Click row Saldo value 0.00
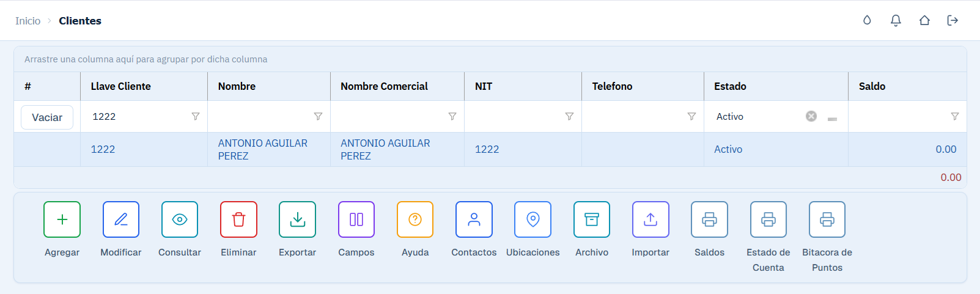The image size is (980, 294). [x=946, y=149]
